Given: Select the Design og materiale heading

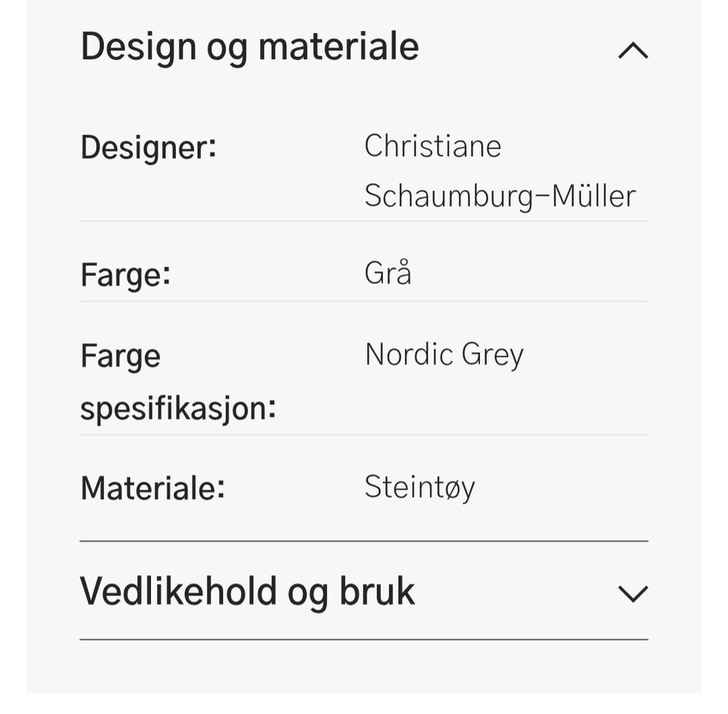Looking at the screenshot, I should click(249, 47).
